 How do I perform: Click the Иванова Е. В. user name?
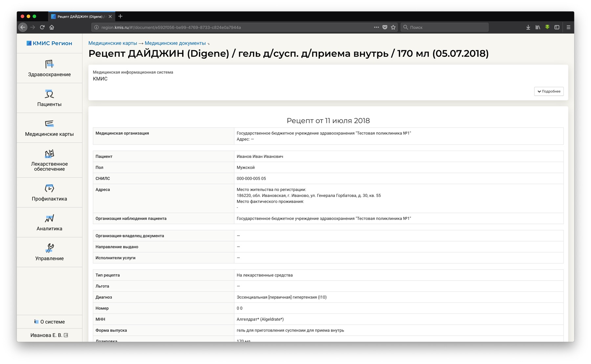click(46, 335)
